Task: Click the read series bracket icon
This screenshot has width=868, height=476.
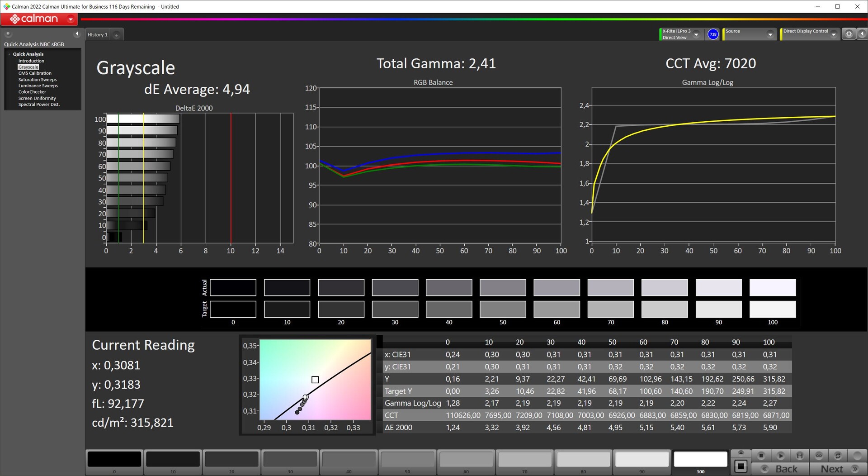Action: (x=800, y=455)
